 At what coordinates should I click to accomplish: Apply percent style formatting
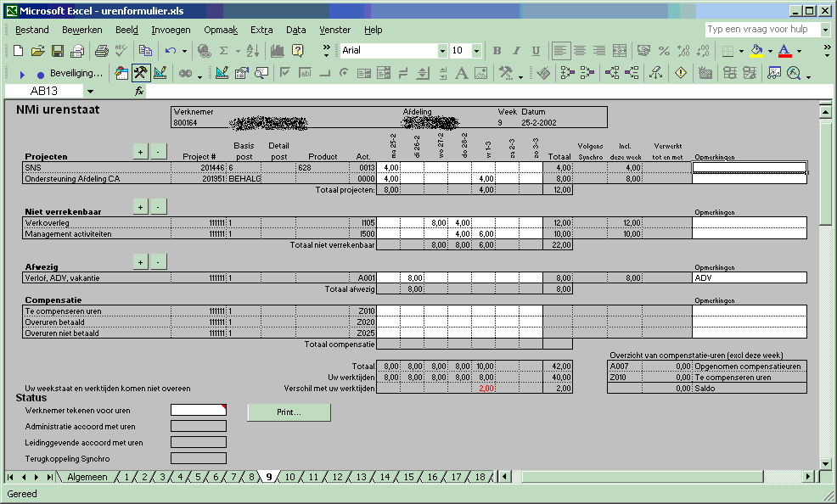[664, 51]
